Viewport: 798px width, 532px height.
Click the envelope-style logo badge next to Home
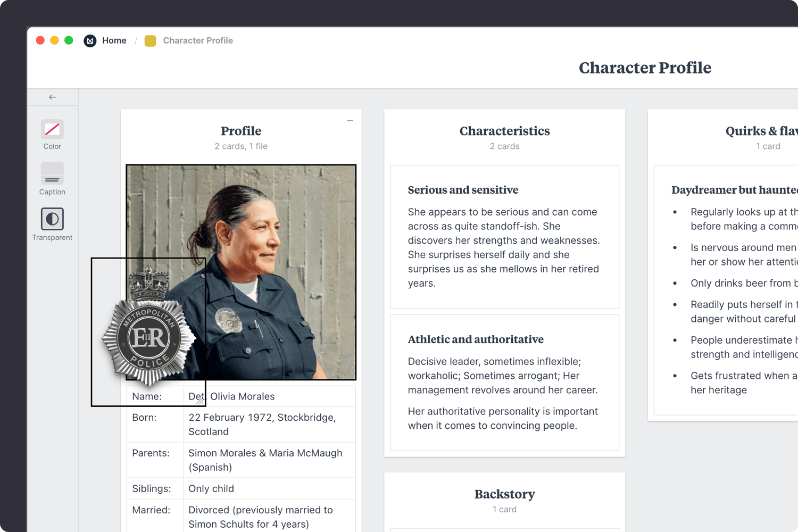(x=90, y=40)
